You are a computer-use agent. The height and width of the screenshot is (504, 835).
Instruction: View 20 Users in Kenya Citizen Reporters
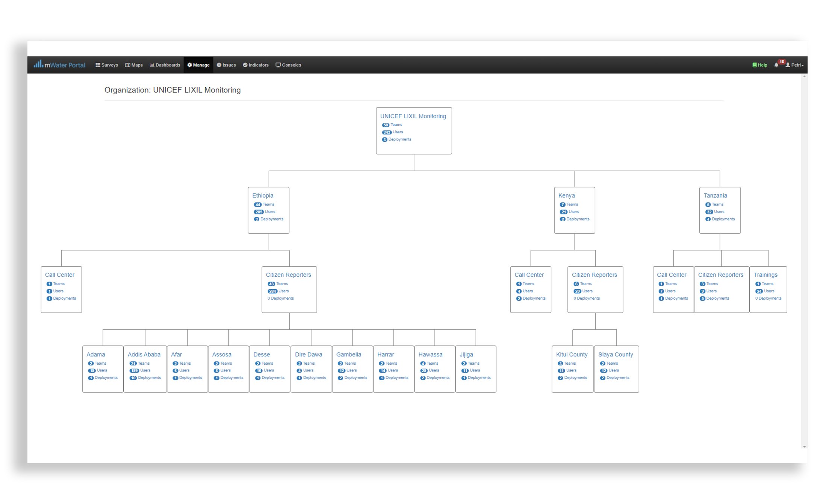pos(583,291)
